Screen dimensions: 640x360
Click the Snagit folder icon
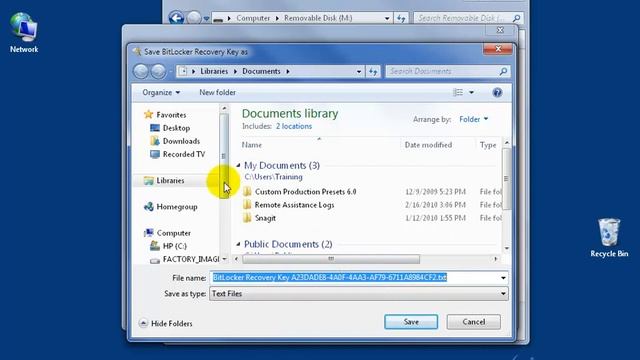247,218
